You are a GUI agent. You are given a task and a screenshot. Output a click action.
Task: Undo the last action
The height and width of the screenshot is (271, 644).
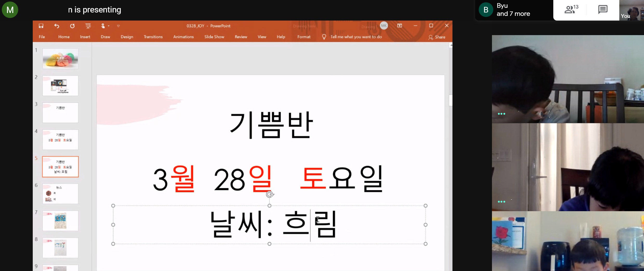click(x=57, y=26)
